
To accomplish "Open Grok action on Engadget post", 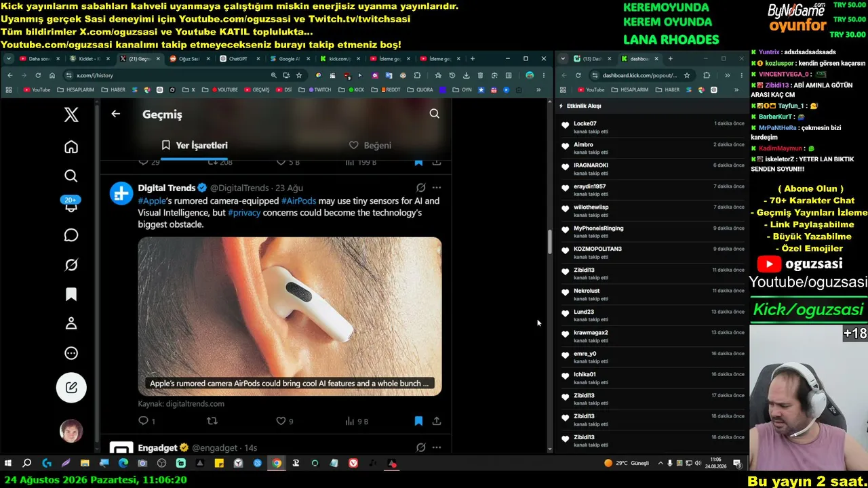I will [x=420, y=447].
